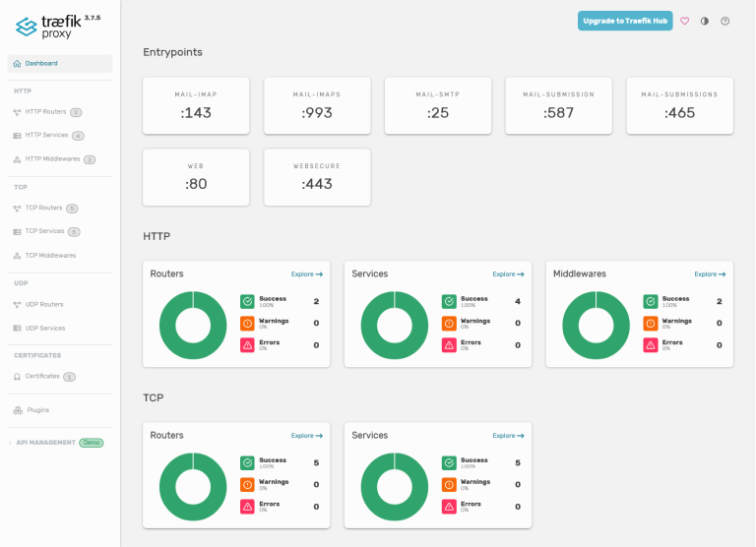Open Certificates menu item
The image size is (756, 547).
point(60,377)
